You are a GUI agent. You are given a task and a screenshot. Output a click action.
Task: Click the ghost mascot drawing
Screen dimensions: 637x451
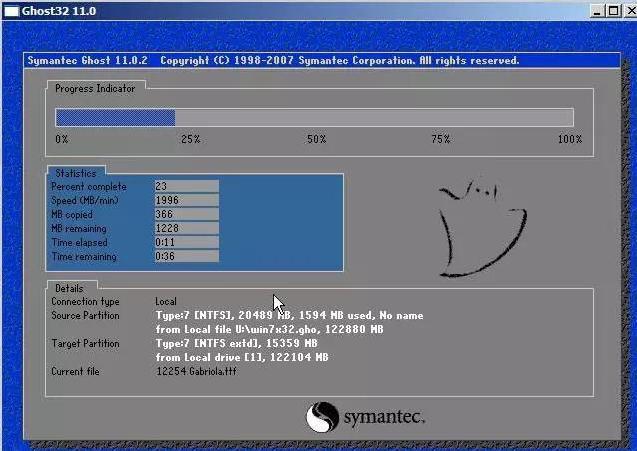[x=482, y=229]
